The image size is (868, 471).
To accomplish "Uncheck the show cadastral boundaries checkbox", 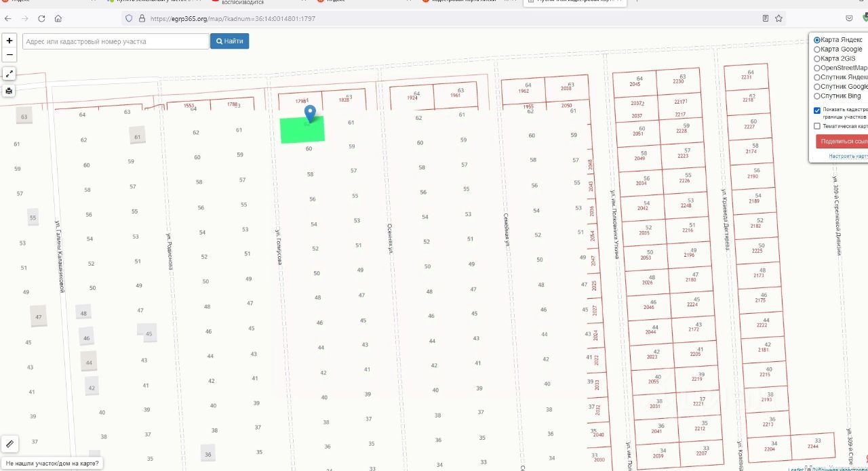I will pyautogui.click(x=817, y=110).
